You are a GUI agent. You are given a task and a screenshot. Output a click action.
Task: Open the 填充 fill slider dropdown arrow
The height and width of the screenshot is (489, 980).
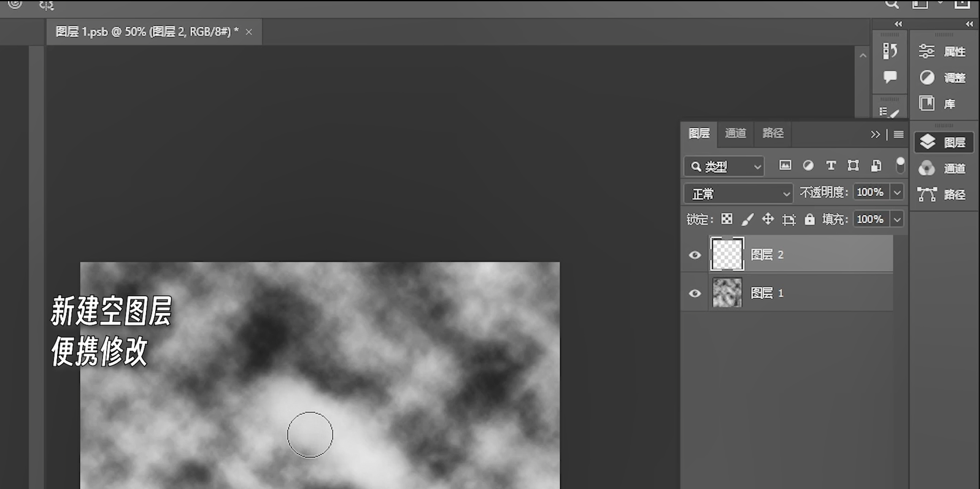click(x=897, y=219)
